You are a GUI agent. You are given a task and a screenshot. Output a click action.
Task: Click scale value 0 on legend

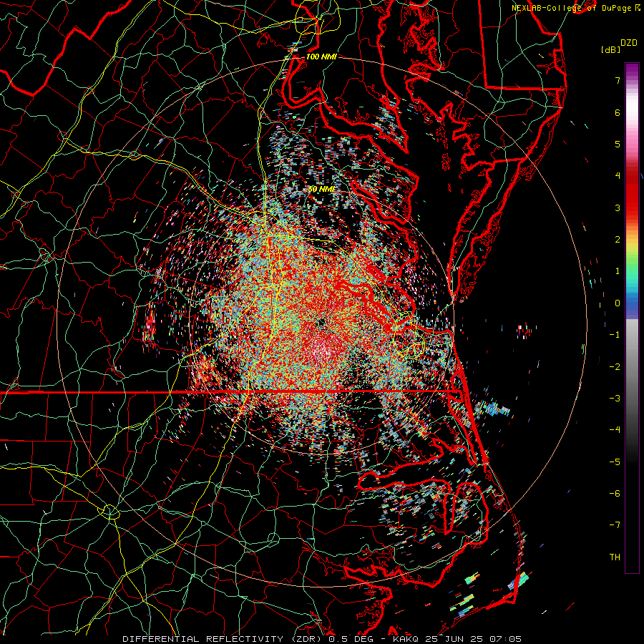pos(618,303)
